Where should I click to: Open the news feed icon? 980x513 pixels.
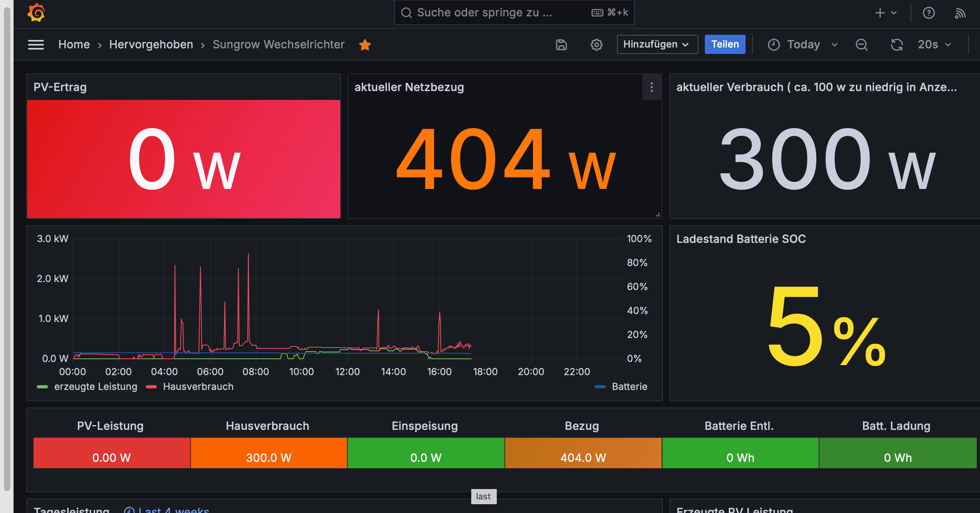[960, 13]
